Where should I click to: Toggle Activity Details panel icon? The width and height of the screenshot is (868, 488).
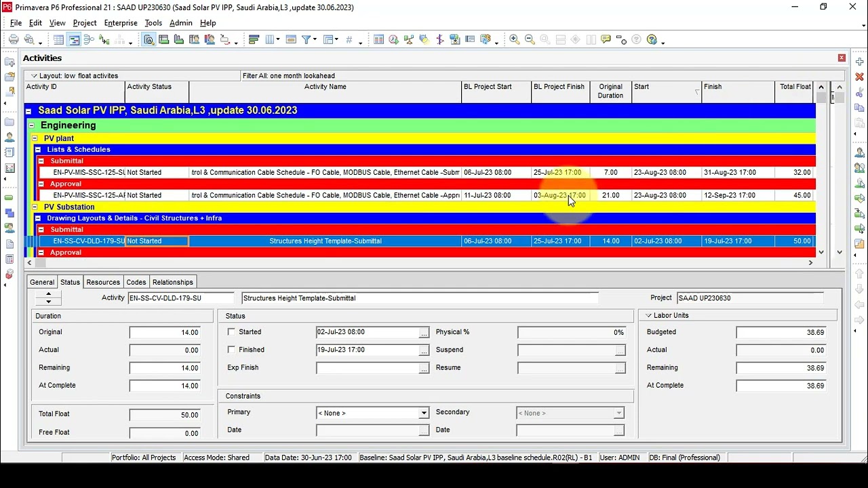tap(149, 40)
